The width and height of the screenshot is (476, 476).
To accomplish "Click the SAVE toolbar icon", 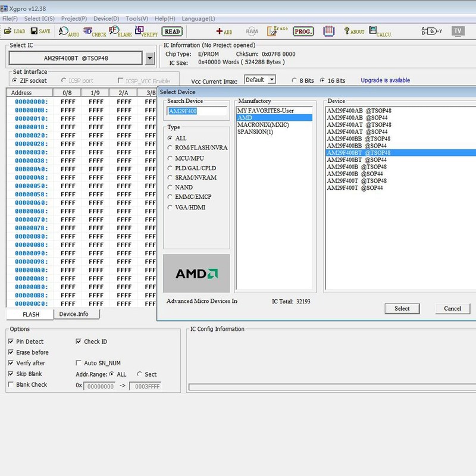I will pyautogui.click(x=40, y=32).
